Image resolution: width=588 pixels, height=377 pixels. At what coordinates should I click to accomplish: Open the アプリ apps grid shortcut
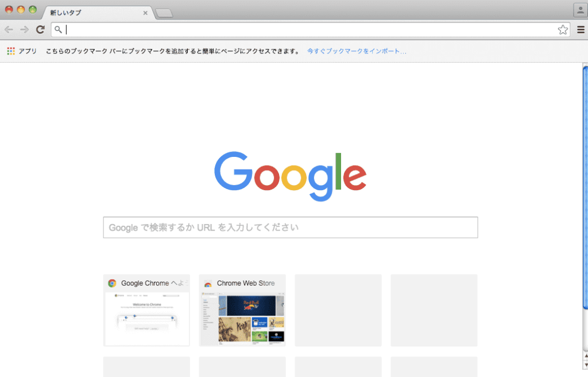(22, 51)
